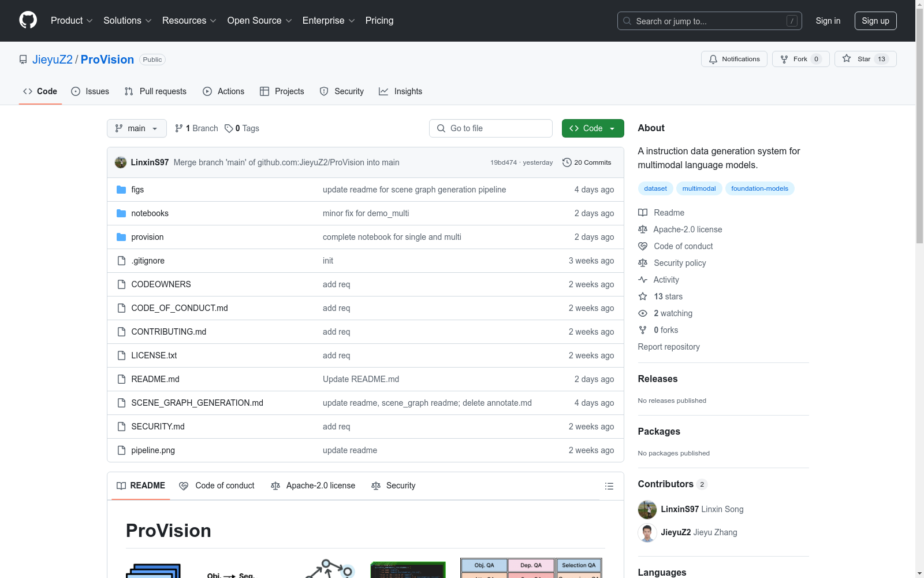924x578 pixels.
Task: Click the dataset topic tag
Action: tap(655, 188)
